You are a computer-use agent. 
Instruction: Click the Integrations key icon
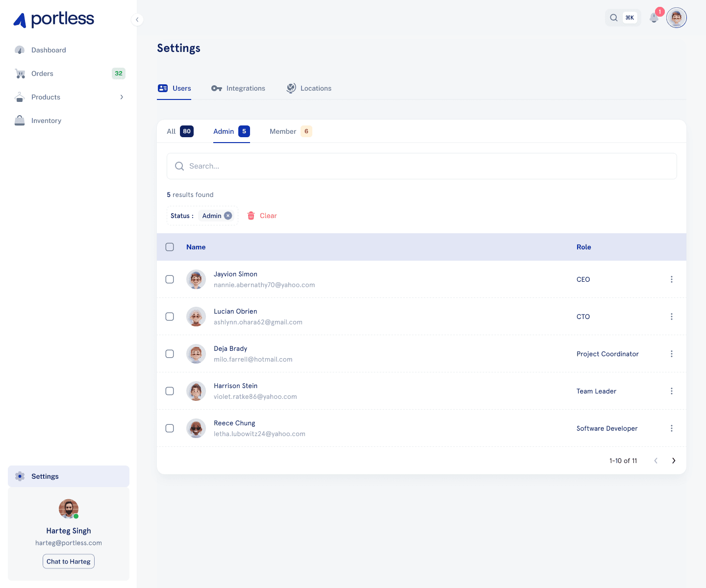pos(217,88)
